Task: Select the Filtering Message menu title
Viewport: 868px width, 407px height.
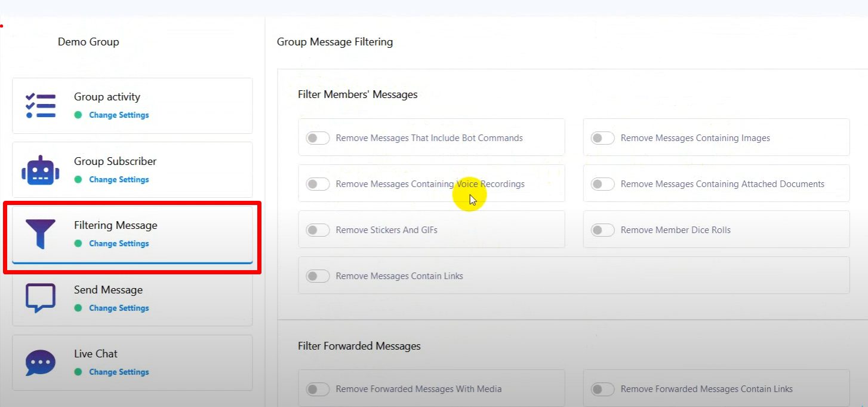Action: point(116,225)
